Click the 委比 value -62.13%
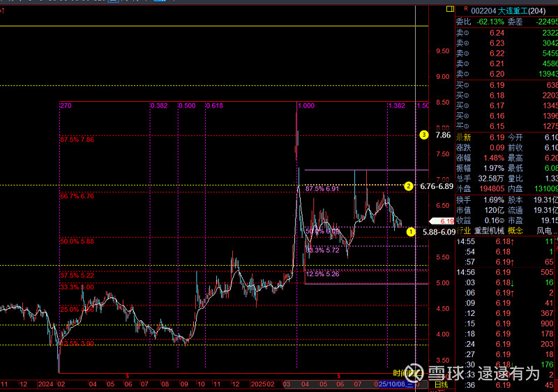The image size is (558, 392). 490,22
